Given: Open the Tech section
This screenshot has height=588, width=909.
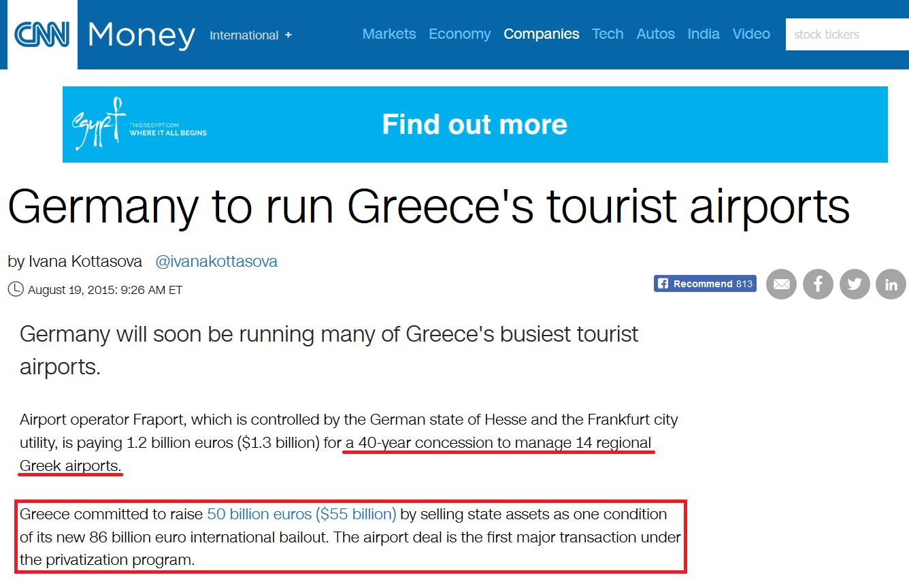Looking at the screenshot, I should tap(608, 34).
